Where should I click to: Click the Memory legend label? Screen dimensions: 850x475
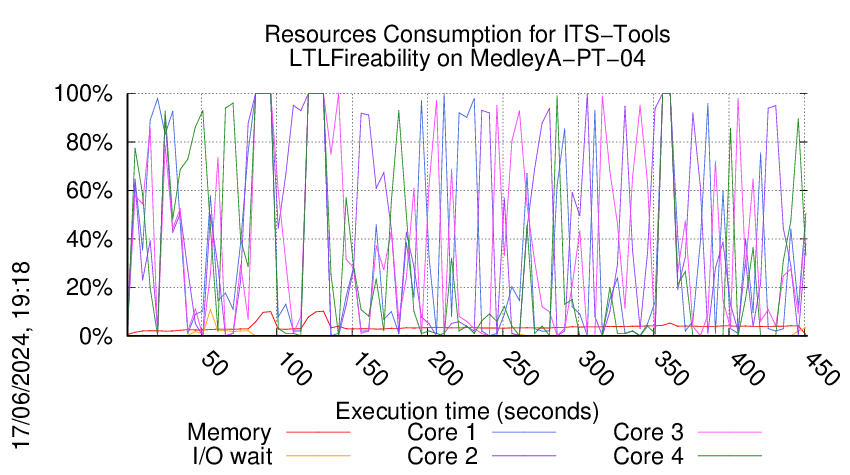[x=229, y=432]
